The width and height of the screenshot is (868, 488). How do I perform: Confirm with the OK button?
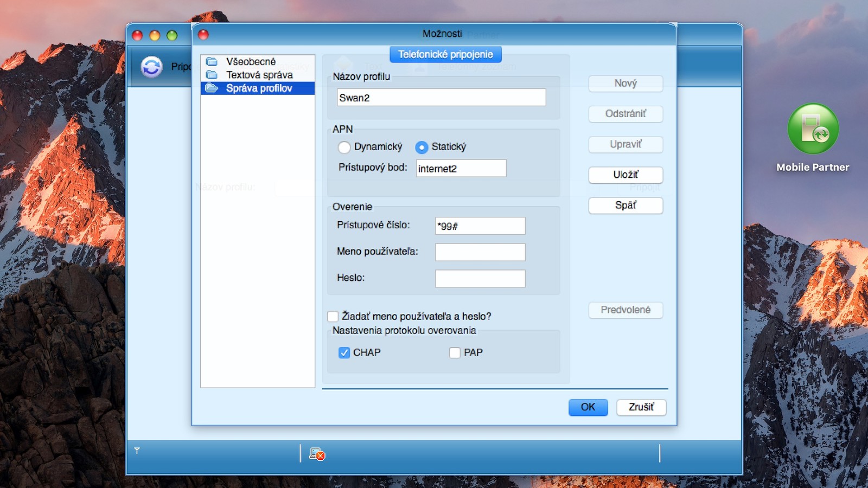click(x=588, y=407)
